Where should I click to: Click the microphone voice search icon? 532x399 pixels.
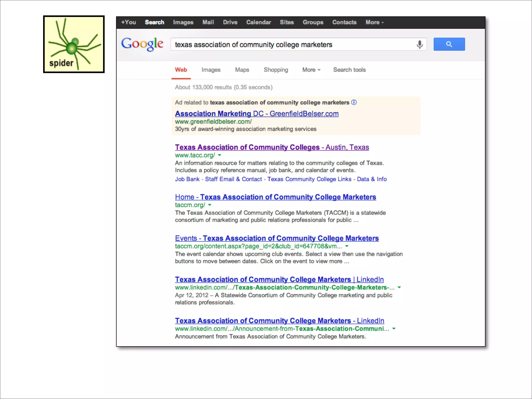pos(420,44)
